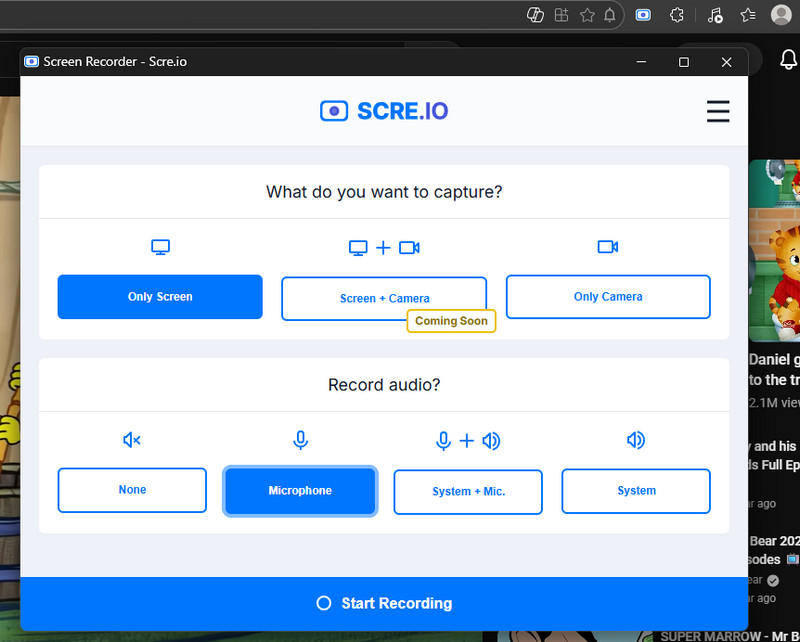Select the mic plus speaker icon above System + Mic
This screenshot has height=642, width=800.
[x=467, y=440]
